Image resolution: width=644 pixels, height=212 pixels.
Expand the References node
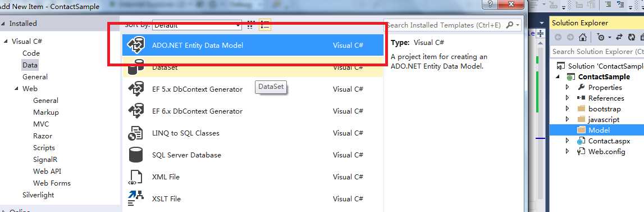(x=568, y=98)
